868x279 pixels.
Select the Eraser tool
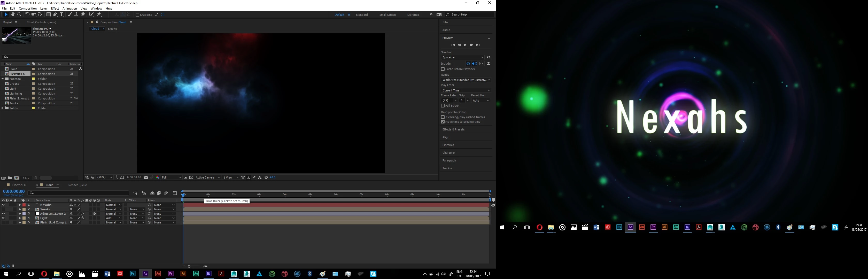(83, 14)
